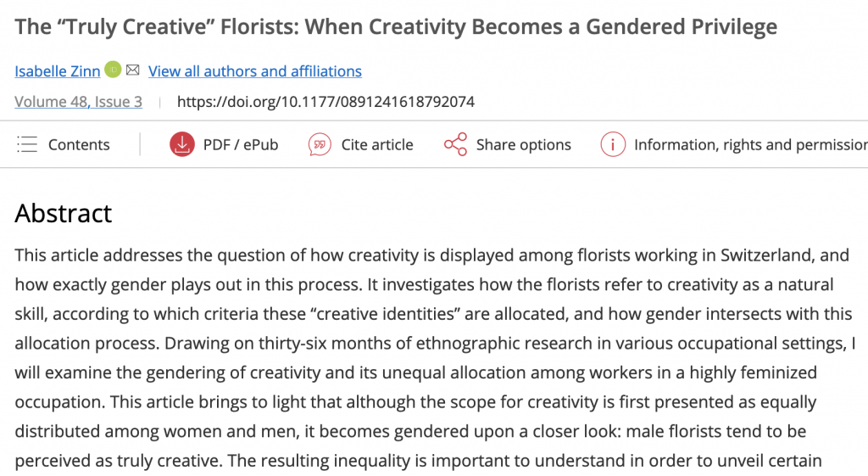Screen dimensions: 868x476
Task: Click the abstract line mentioning thirty-six months
Action: point(433,344)
